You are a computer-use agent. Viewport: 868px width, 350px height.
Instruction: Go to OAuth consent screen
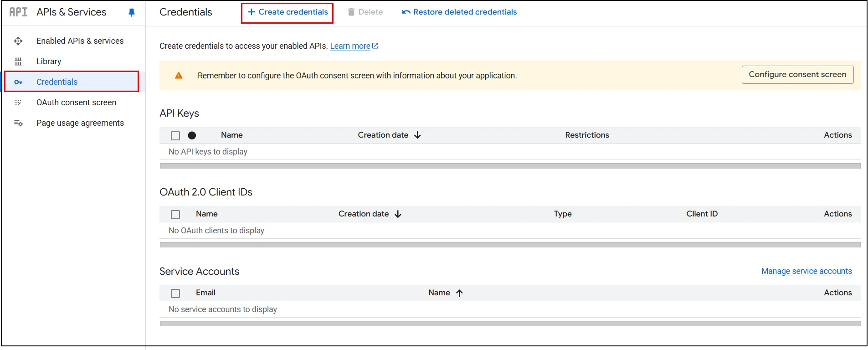click(76, 103)
